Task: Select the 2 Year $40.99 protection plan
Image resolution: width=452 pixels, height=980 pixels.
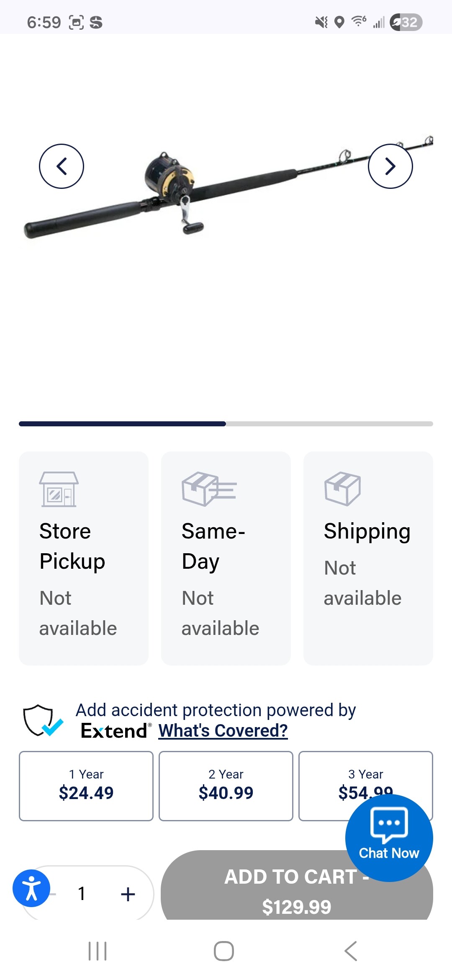Action: 226,786
